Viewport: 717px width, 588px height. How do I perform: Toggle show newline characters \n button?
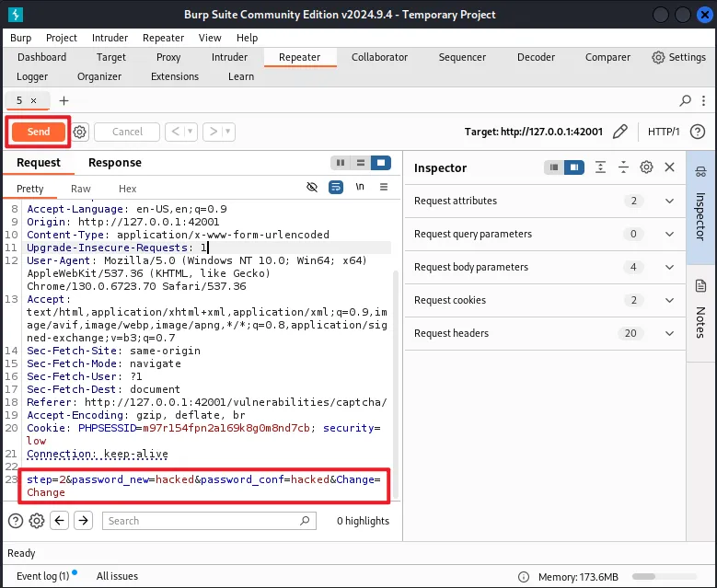pos(360,187)
